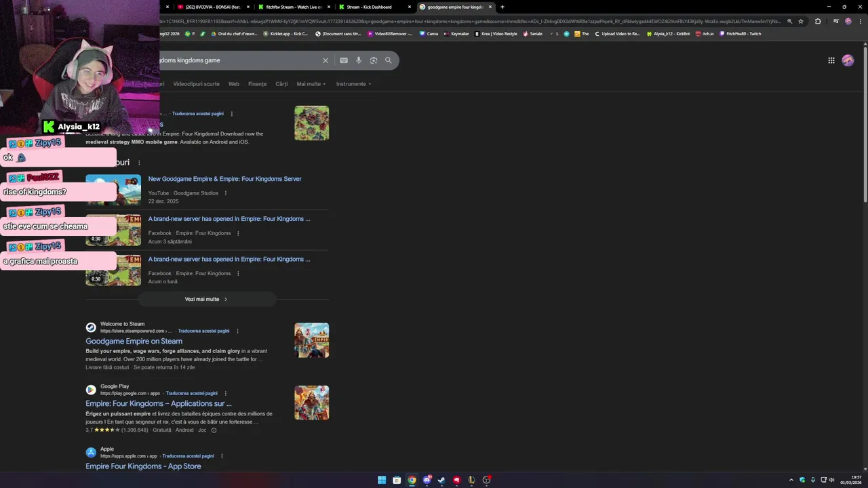Open top result game thumbnail image
The height and width of the screenshot is (488, 868).
point(312,123)
